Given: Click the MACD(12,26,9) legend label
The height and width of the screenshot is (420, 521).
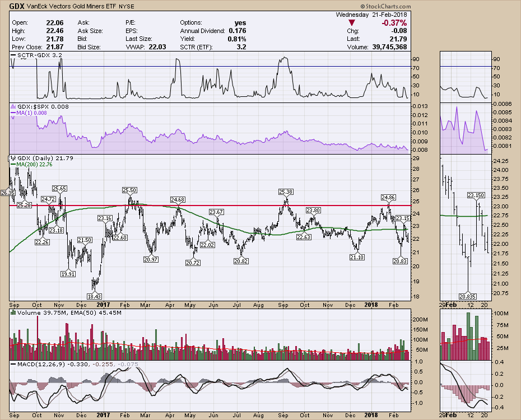Looking at the screenshot, I should click(41, 364).
